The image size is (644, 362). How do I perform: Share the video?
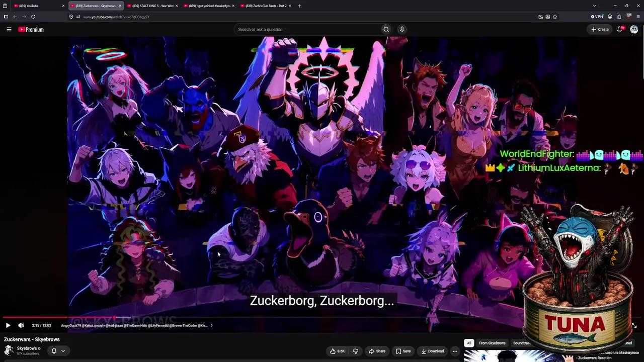(377, 351)
